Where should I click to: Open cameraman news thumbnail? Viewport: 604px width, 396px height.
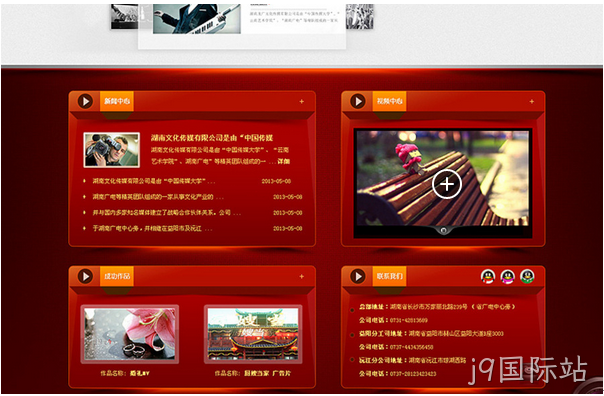[x=112, y=150]
